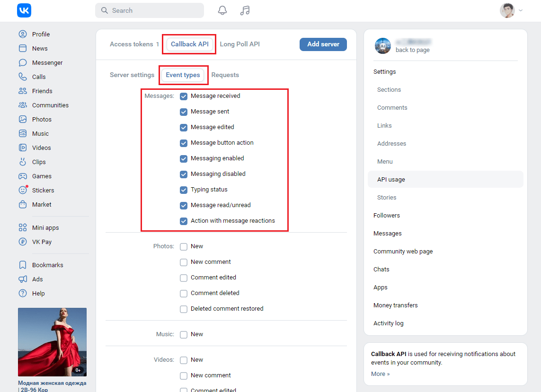The width and height of the screenshot is (541, 392).
Task: Uncheck Message button action event
Action: [x=184, y=143]
